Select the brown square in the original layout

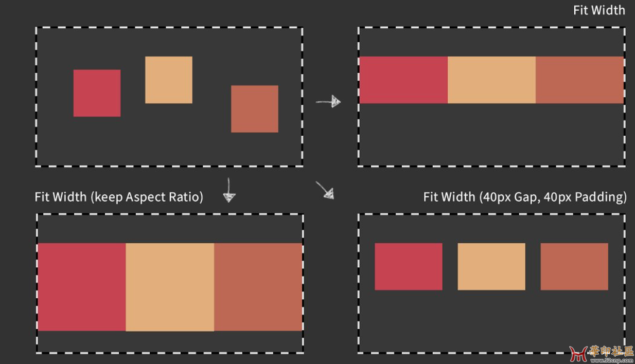255,109
